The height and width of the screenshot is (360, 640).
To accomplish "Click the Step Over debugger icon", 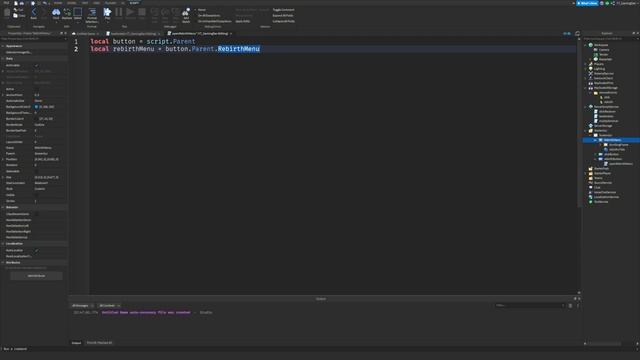I will 165,12.
